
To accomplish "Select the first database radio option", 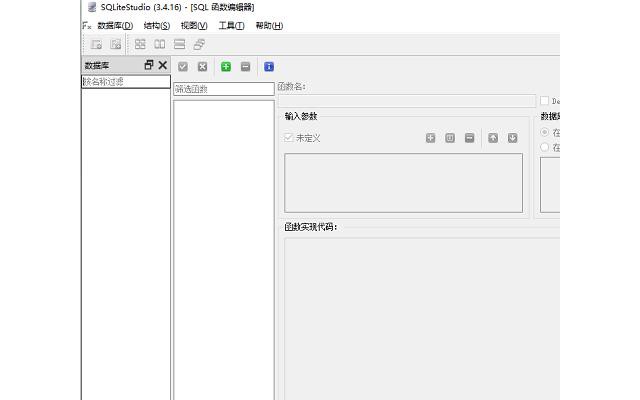I will tap(544, 132).
